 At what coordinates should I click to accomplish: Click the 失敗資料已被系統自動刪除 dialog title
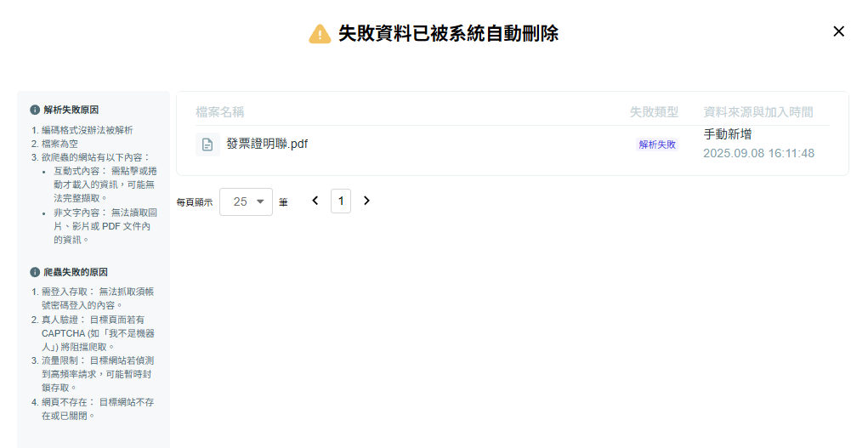click(x=448, y=34)
